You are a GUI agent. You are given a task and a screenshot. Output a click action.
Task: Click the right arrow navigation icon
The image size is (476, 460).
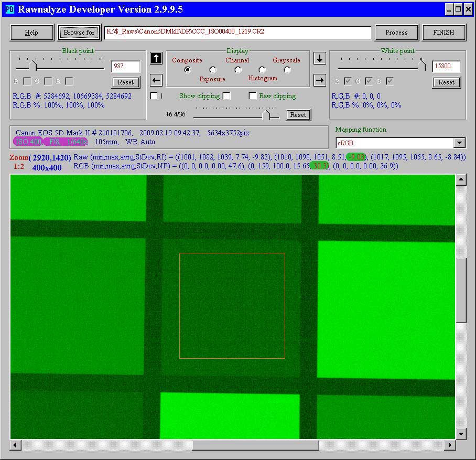[x=320, y=80]
